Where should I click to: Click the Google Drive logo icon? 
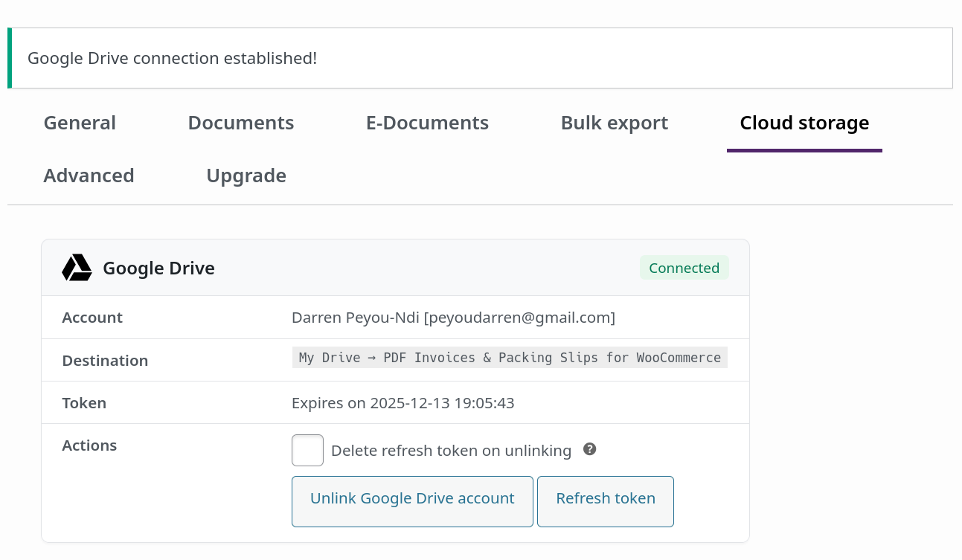coord(77,268)
